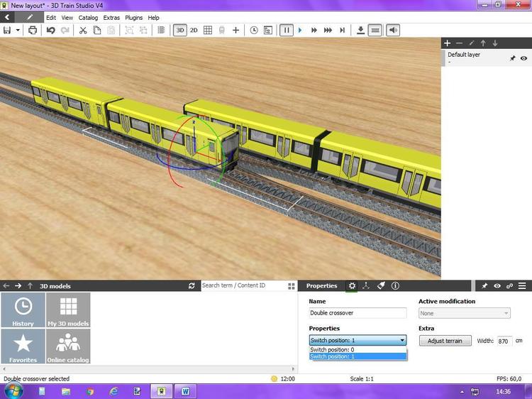Select the cut scissors tool
This screenshot has height=399, width=532.
pyautogui.click(x=82, y=31)
